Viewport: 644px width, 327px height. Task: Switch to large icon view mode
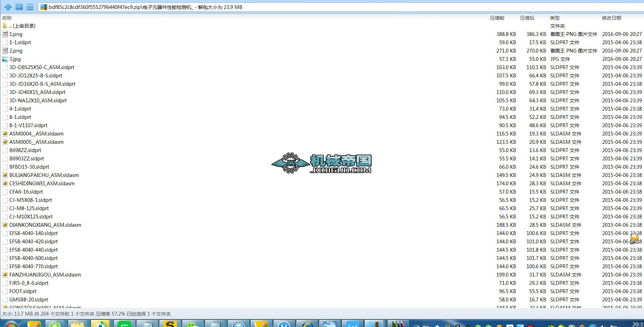coord(19,7)
